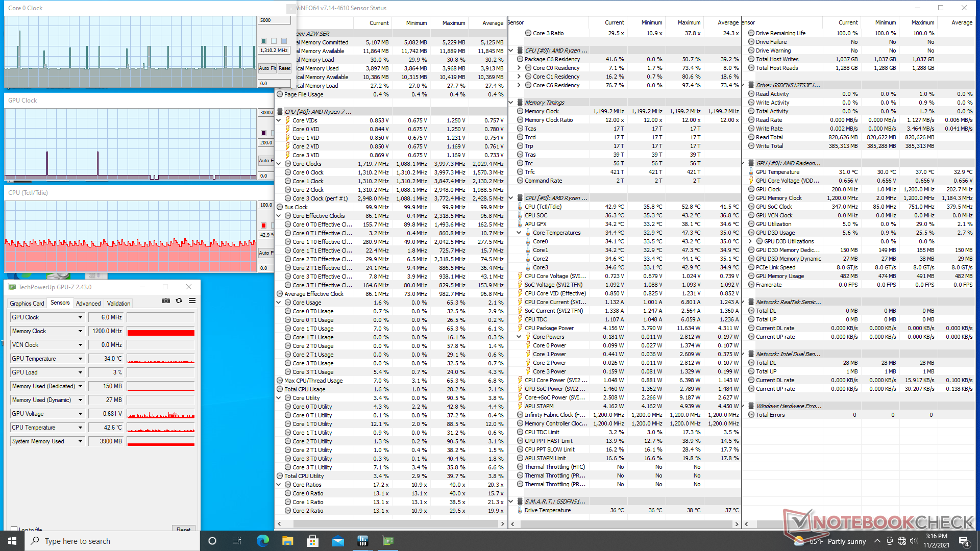
Task: Click the Type here to search box
Action: tap(112, 541)
